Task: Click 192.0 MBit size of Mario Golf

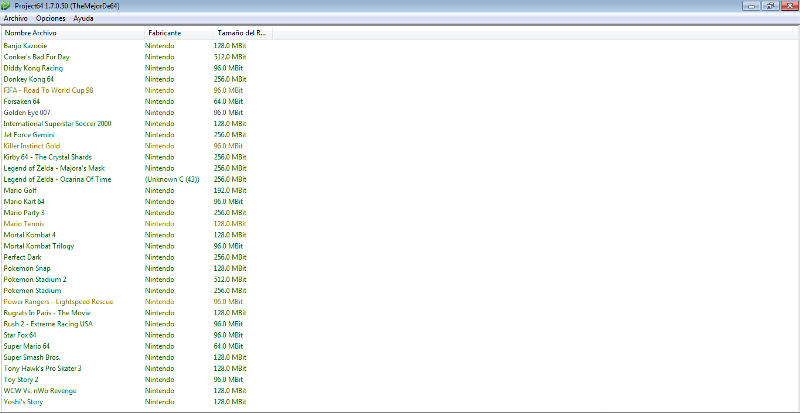Action: 230,191
